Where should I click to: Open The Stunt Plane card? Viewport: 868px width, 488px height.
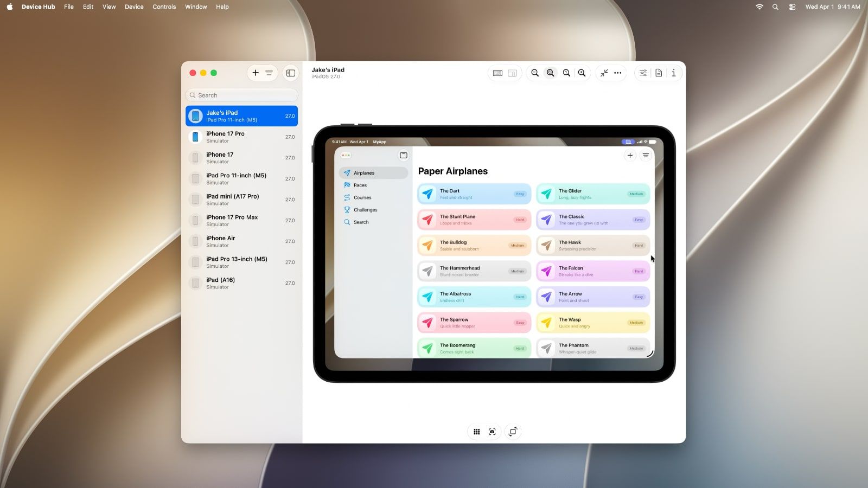[474, 220]
